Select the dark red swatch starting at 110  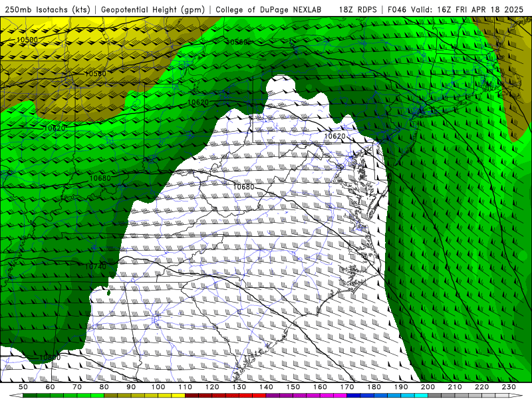point(192,396)
